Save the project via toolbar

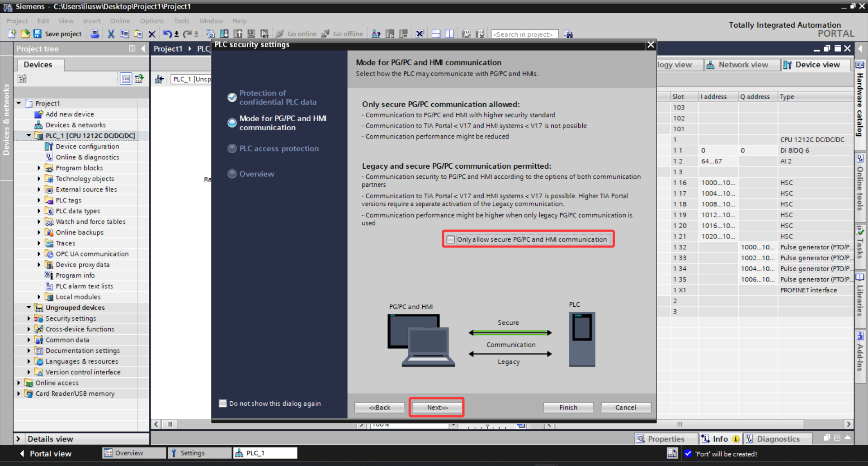pyautogui.click(x=57, y=34)
